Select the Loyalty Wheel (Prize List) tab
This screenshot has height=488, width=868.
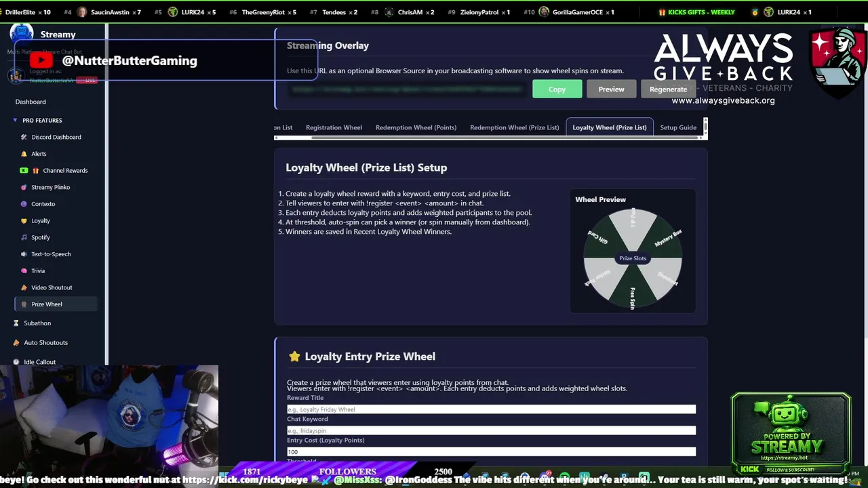[610, 127]
